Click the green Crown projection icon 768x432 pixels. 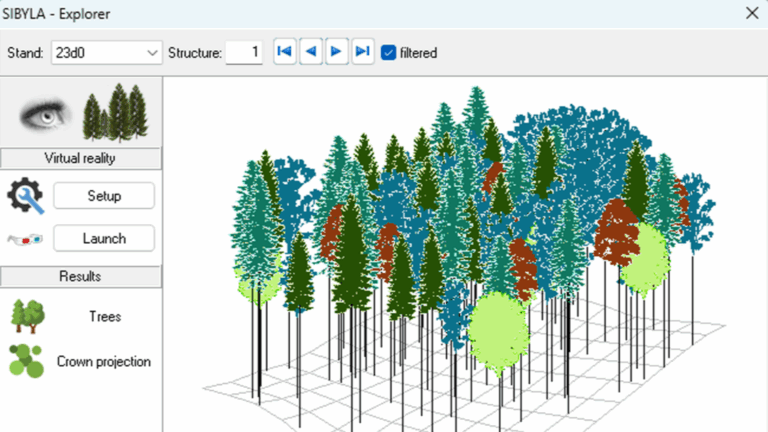pyautogui.click(x=26, y=361)
